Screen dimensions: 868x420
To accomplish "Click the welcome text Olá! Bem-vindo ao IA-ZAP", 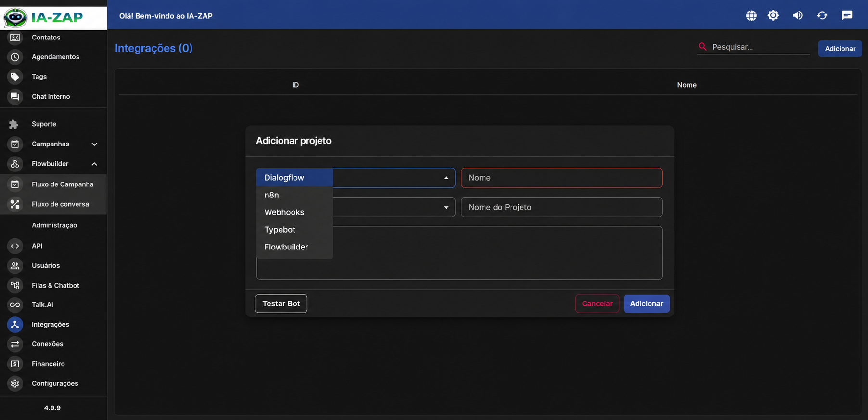I will tap(166, 16).
